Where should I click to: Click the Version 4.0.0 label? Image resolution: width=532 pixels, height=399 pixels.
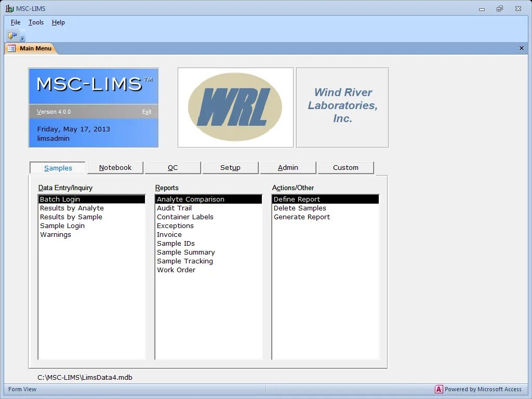[54, 112]
